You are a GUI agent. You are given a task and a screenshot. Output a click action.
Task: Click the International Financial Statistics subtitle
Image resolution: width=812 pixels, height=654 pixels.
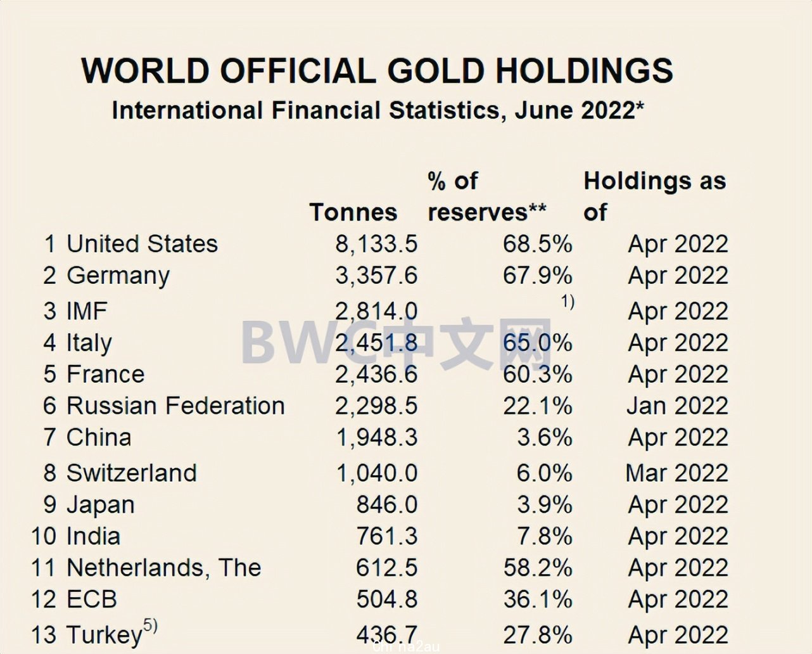coord(378,110)
